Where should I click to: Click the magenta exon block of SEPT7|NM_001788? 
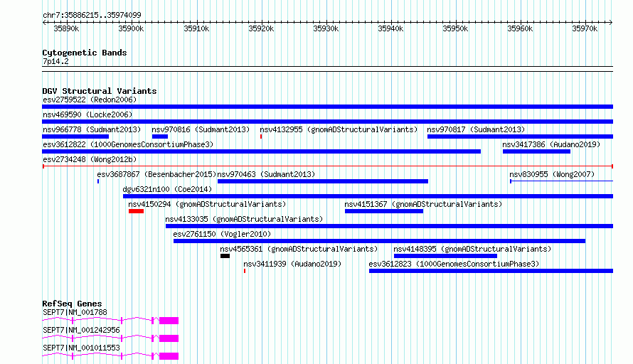(x=169, y=321)
